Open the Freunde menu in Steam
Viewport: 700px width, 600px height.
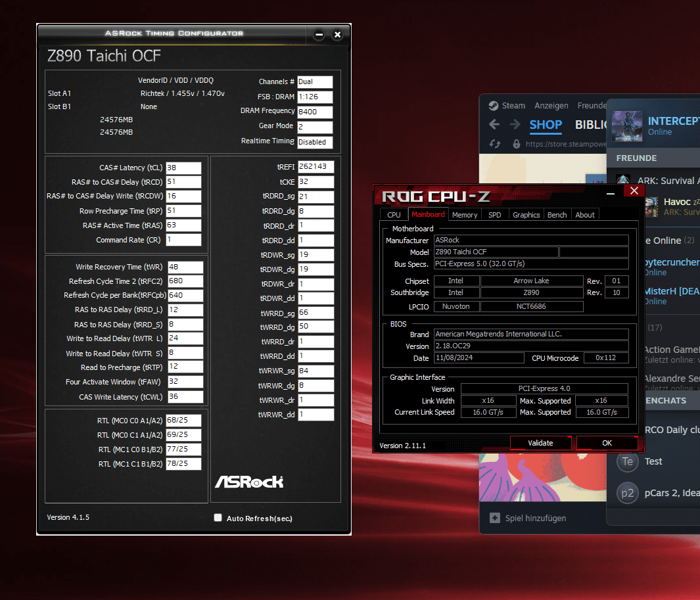(592, 106)
